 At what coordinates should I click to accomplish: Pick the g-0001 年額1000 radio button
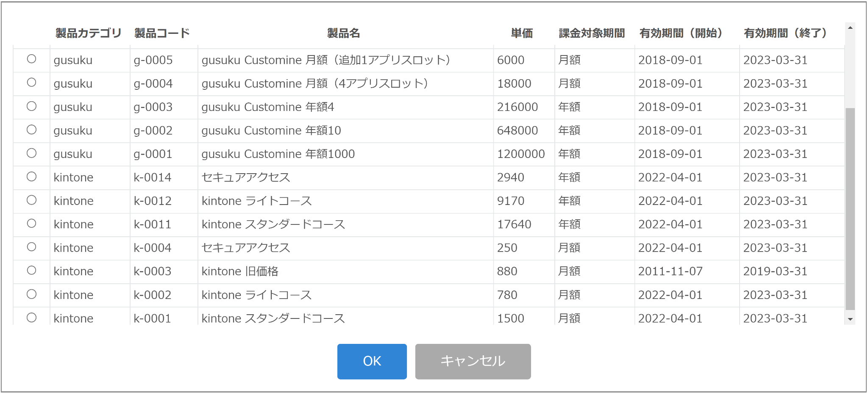pos(31,153)
